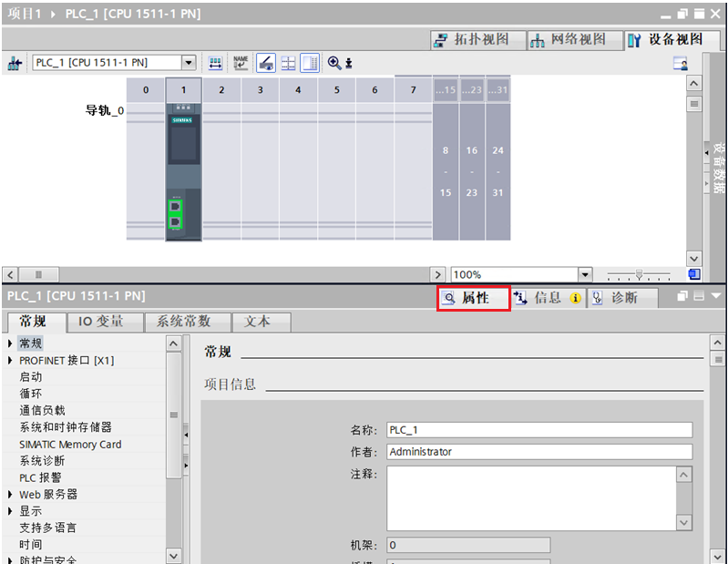Open the PLC_1 device selector dropdown

(189, 63)
